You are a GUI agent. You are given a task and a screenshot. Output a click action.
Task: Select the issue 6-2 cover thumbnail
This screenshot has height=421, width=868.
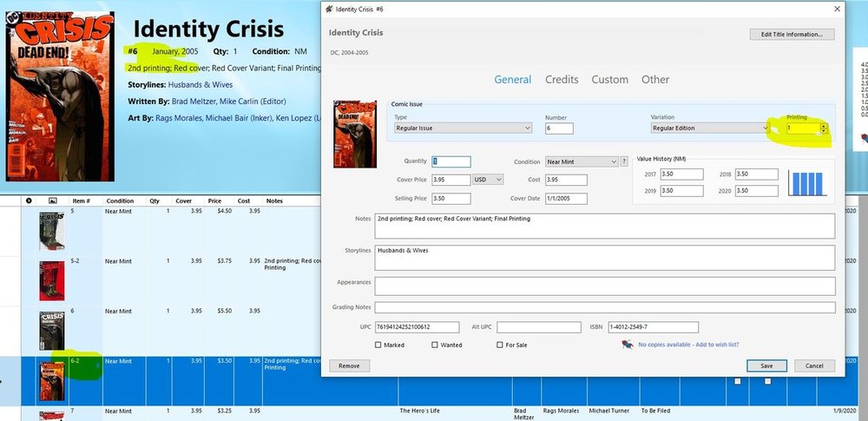coord(52,381)
